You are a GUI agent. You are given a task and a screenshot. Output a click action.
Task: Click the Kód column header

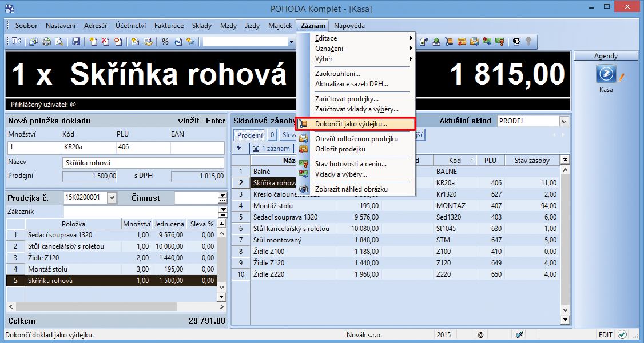[x=455, y=161]
